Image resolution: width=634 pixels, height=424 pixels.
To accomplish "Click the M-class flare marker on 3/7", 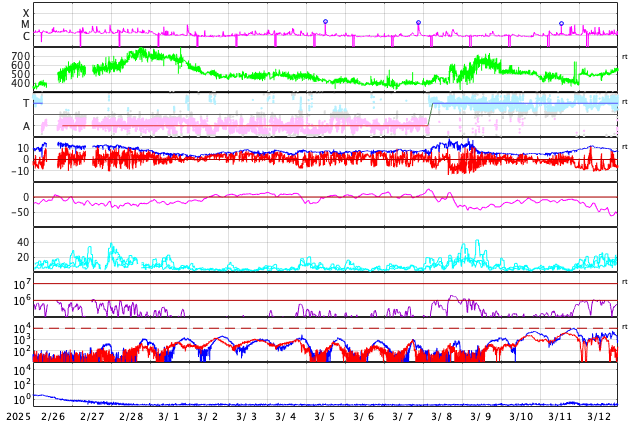I will tap(418, 23).
